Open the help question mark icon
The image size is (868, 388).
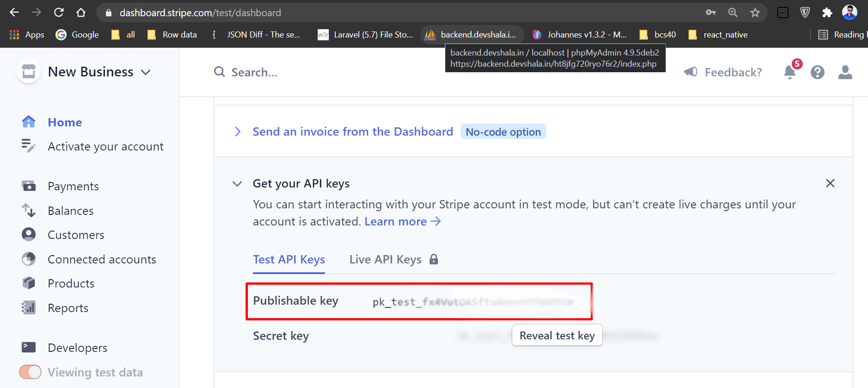coord(818,72)
